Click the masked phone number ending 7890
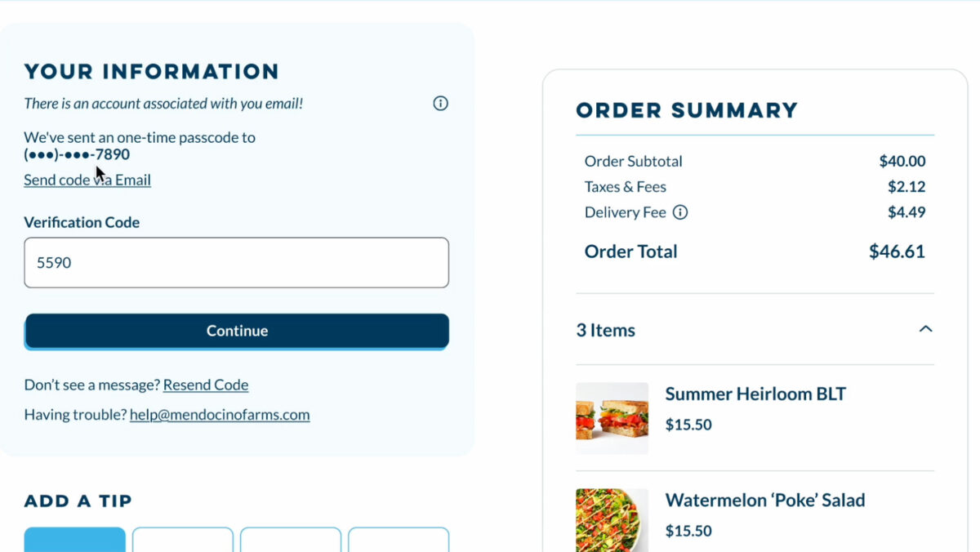Screen dimensions: 980x552 click(x=77, y=154)
